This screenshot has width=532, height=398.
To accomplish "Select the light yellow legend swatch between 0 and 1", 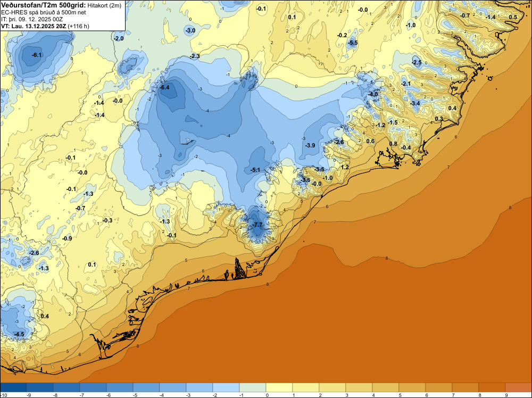I will 279,387.
